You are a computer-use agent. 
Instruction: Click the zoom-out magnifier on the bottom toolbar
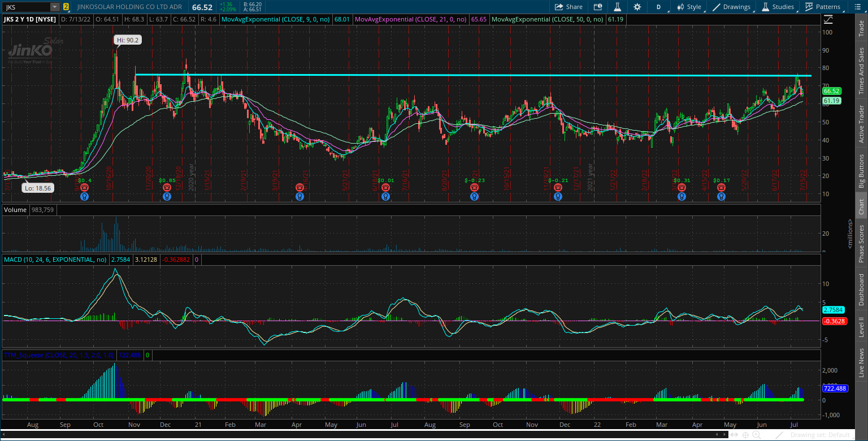pos(767,436)
